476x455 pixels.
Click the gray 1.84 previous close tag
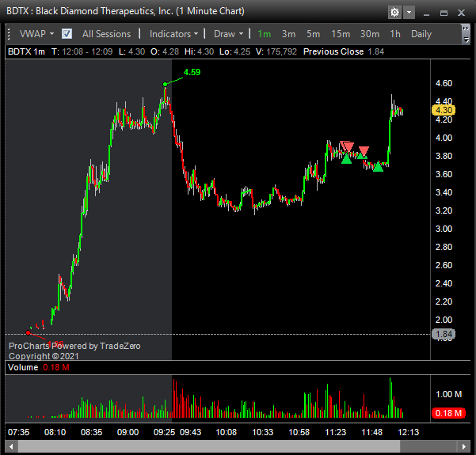(444, 334)
